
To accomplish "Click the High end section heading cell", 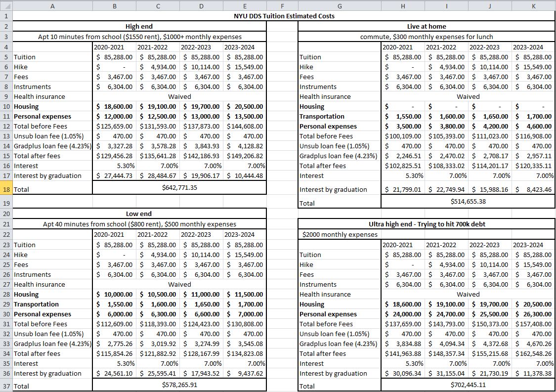I will point(139,26).
